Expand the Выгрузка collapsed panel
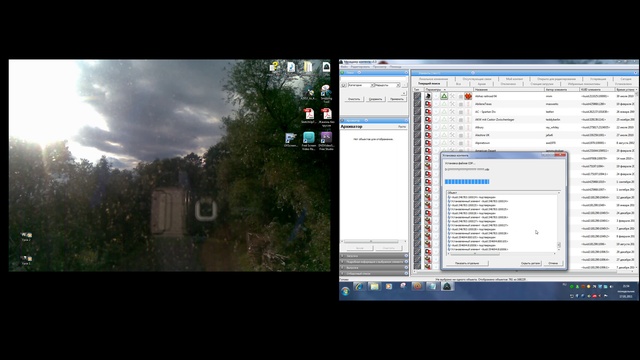The width and height of the screenshot is (640, 360). coord(374,268)
